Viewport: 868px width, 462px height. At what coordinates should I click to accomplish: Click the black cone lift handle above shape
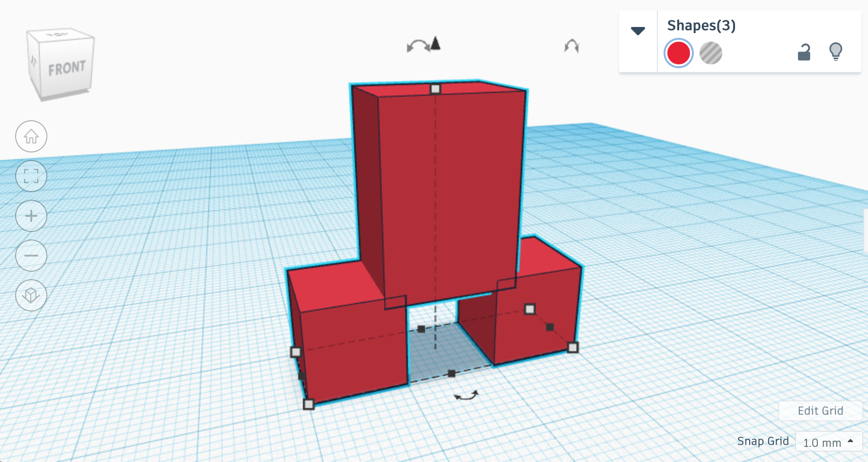pos(436,44)
